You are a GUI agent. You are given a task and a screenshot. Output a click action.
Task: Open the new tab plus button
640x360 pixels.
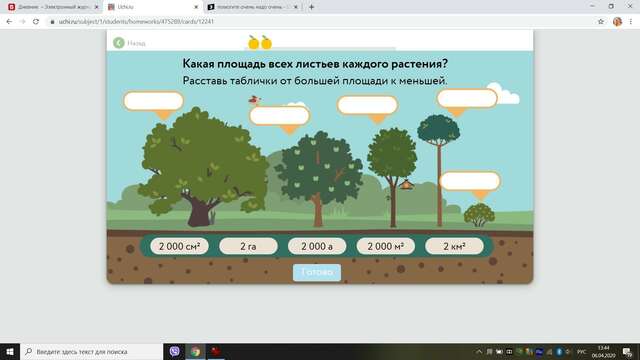pos(311,7)
